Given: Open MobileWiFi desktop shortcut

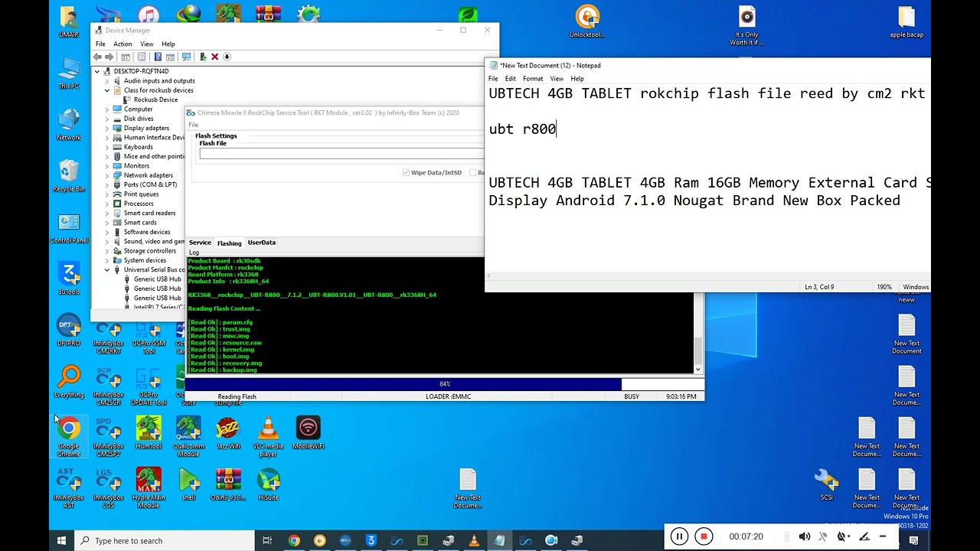Looking at the screenshot, I should [x=308, y=433].
